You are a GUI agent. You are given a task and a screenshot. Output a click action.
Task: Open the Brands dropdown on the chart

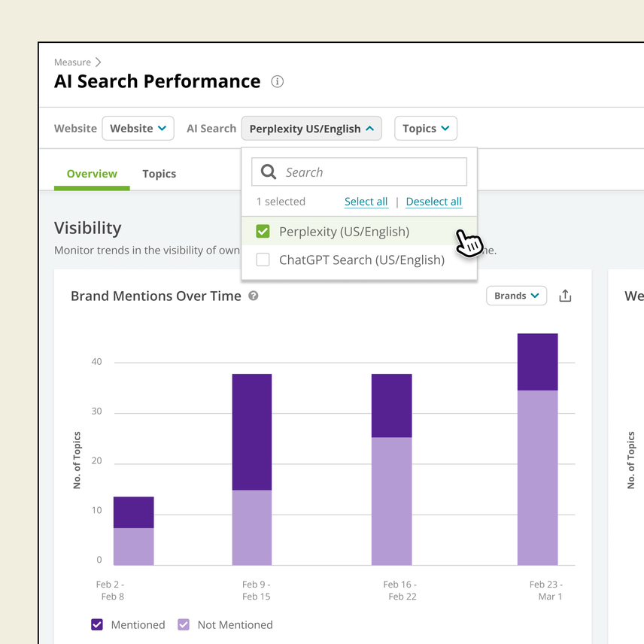point(516,296)
